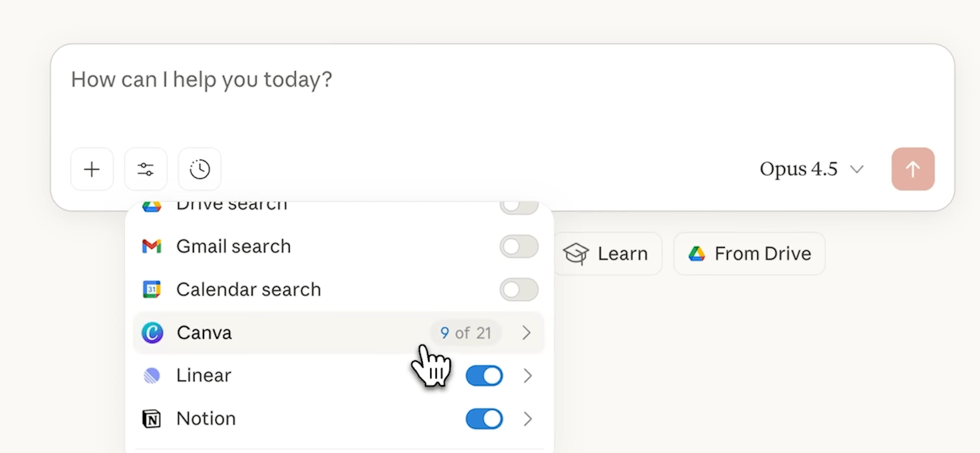Click the Google Calendar icon
This screenshot has width=980, height=453.
pos(152,290)
